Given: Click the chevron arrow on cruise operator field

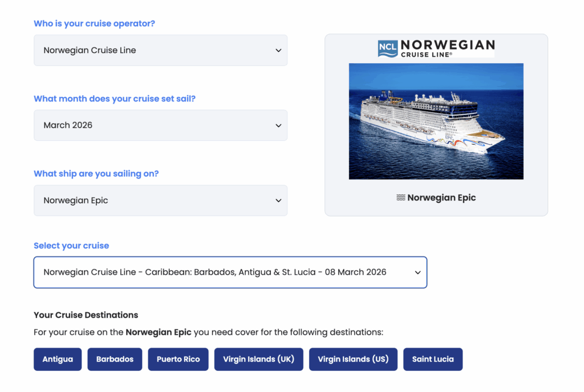Looking at the screenshot, I should (278, 50).
